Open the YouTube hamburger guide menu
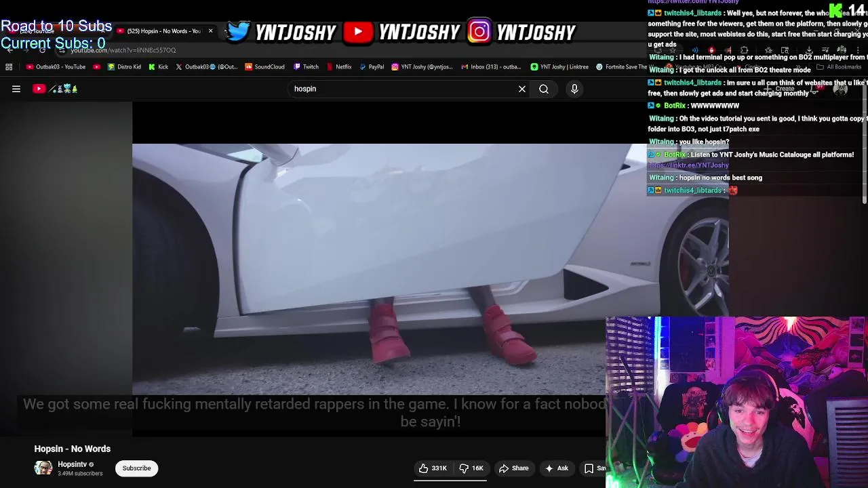 coord(16,89)
